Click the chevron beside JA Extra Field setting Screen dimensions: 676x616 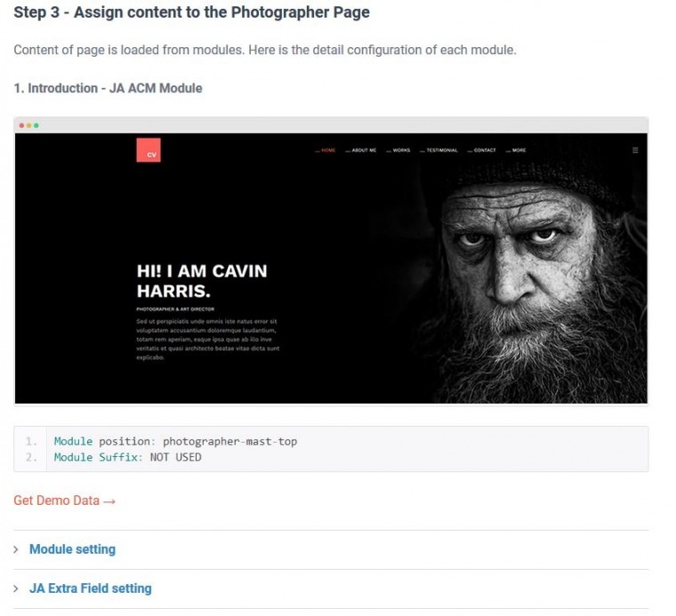[x=16, y=588]
